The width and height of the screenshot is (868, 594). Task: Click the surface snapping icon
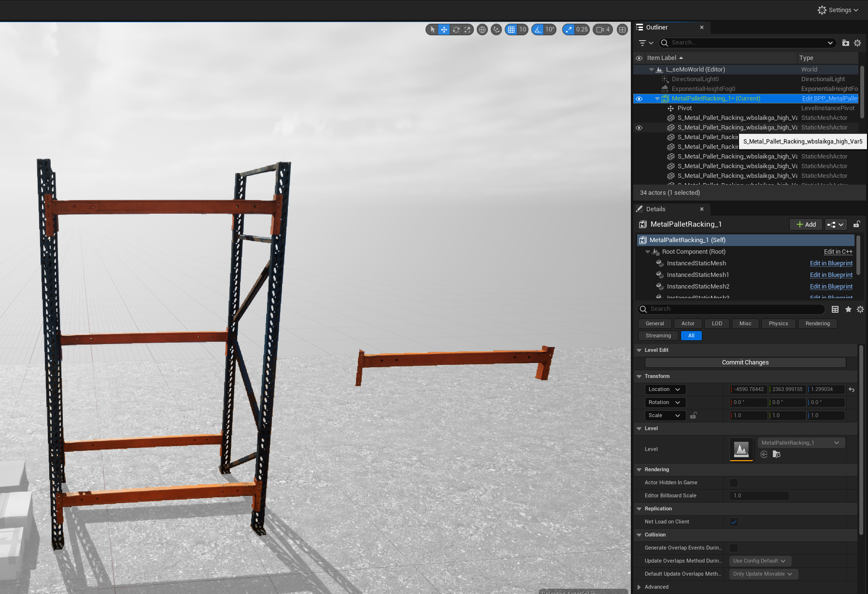coord(496,29)
